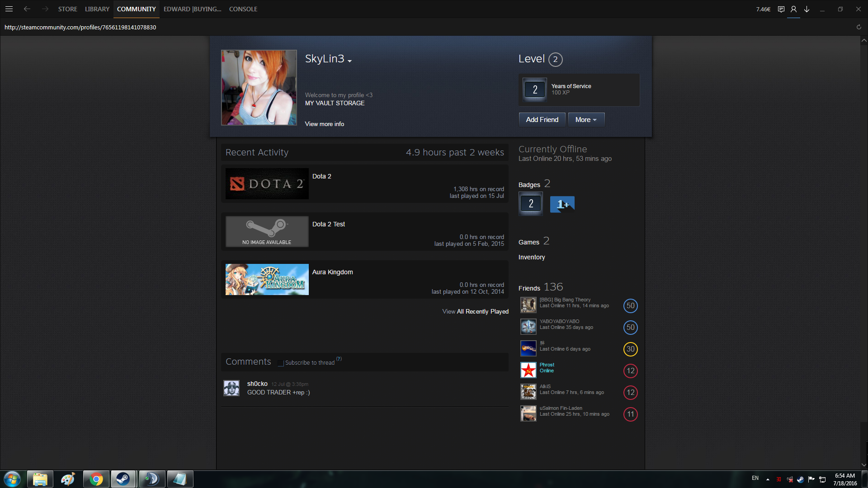Click the Dota 2 game banner thumbnail

tap(267, 184)
